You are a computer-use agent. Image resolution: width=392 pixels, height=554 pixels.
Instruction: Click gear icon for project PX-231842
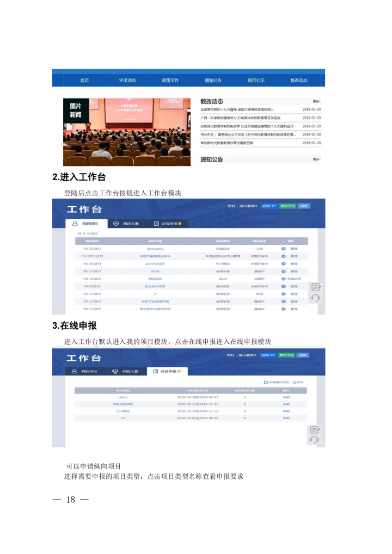click(283, 249)
